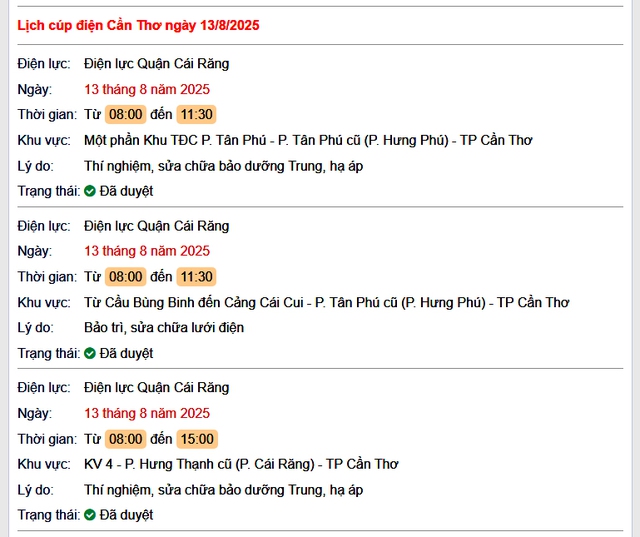
Task: Click first Điện lực Quận Cái Răng text
Action: 157,64
